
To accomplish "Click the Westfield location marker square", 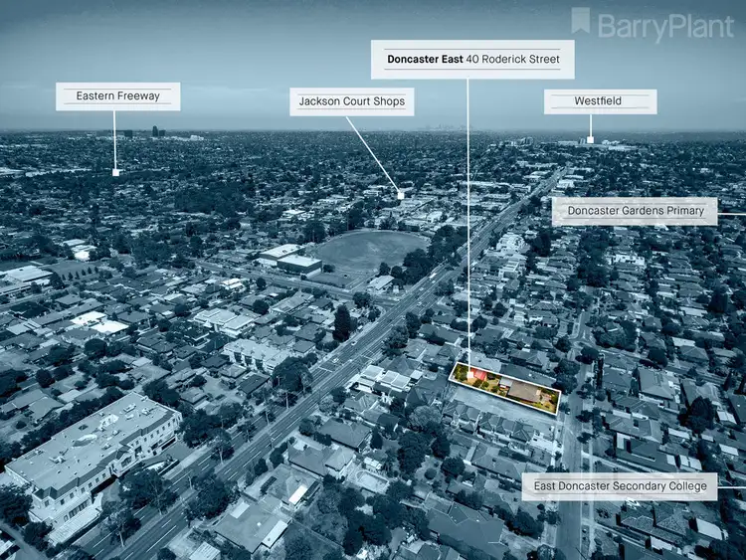I will pos(590,140).
